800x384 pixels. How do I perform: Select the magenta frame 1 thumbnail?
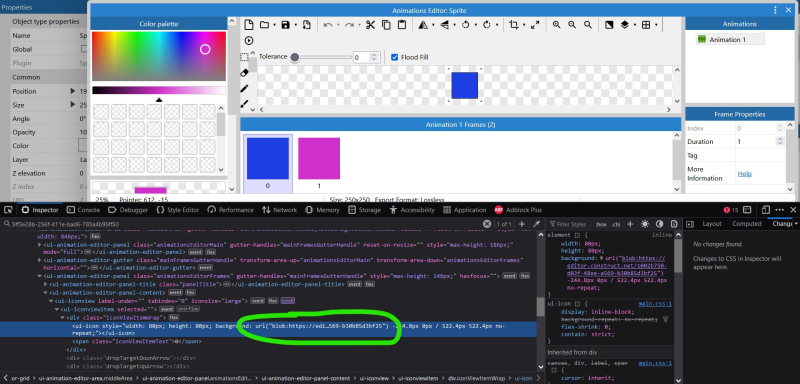point(319,159)
